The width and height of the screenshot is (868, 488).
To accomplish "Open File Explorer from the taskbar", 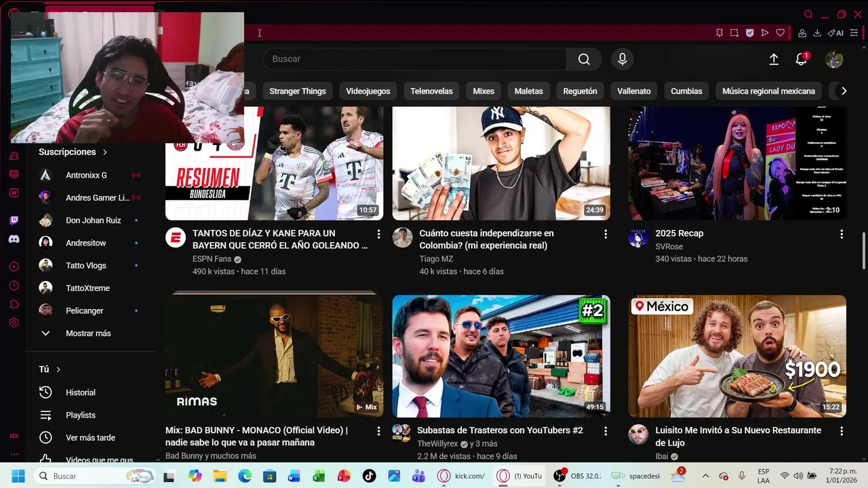I will coord(220,476).
